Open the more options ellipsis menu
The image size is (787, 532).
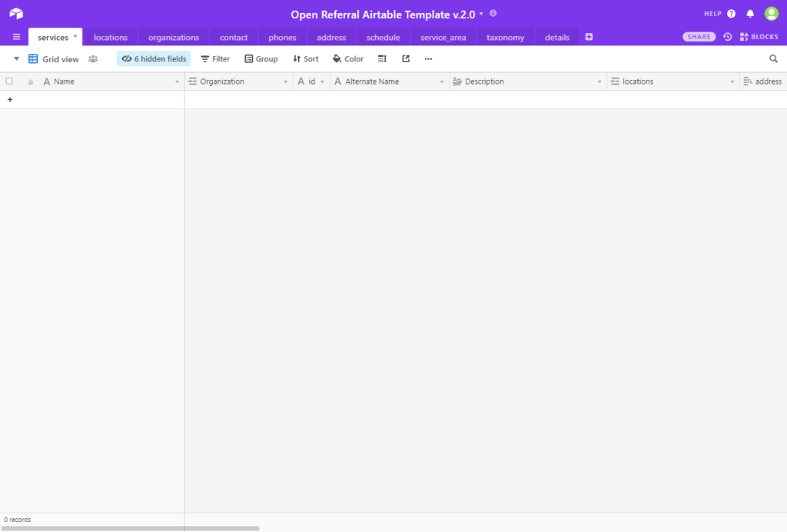click(x=428, y=58)
